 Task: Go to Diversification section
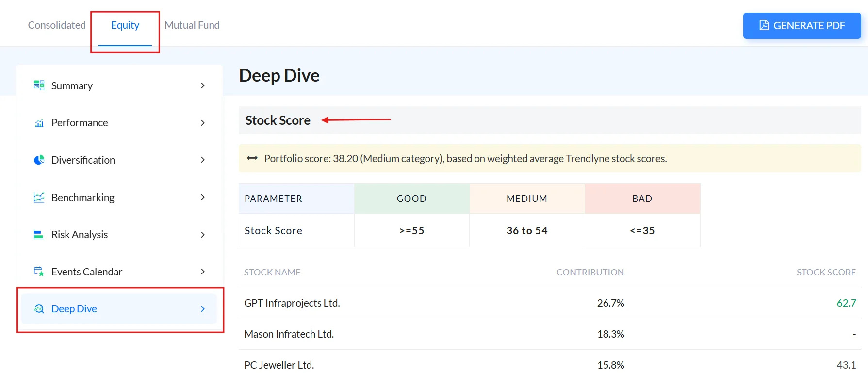point(119,160)
